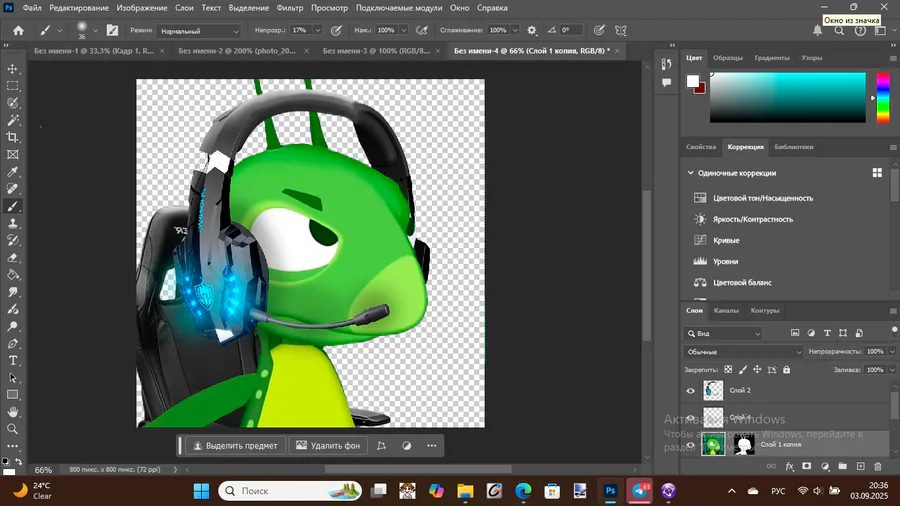Open smoothing options gear icon
This screenshot has width=900, height=506.
[x=532, y=30]
